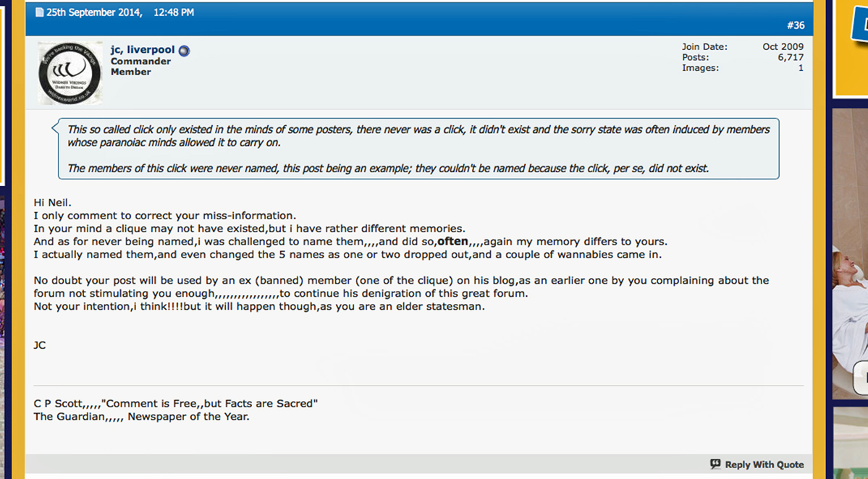The height and width of the screenshot is (479, 868).
Task: Click the online status icon beside jc, liverpool
Action: point(185,51)
